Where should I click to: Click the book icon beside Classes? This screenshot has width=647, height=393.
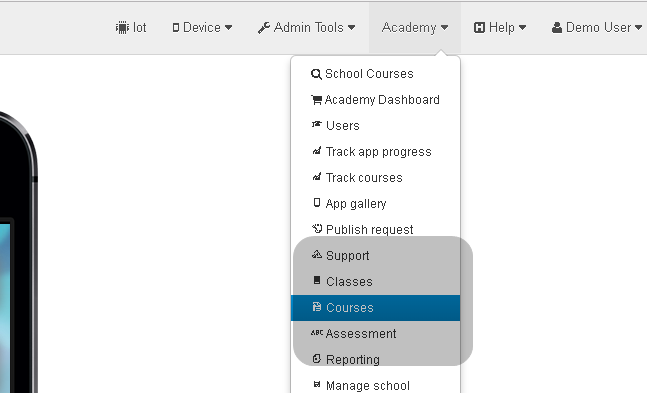coord(316,281)
